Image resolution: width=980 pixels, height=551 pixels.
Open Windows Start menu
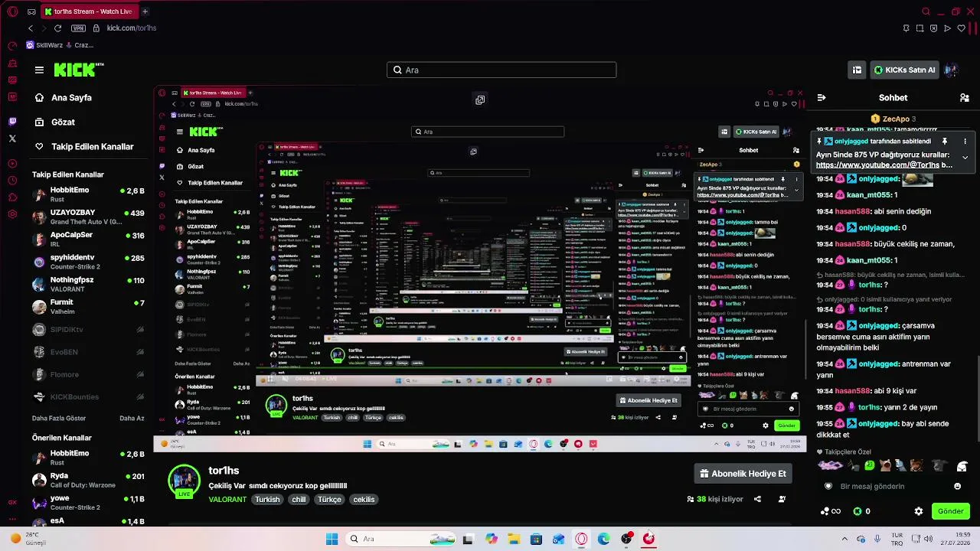tap(332, 539)
